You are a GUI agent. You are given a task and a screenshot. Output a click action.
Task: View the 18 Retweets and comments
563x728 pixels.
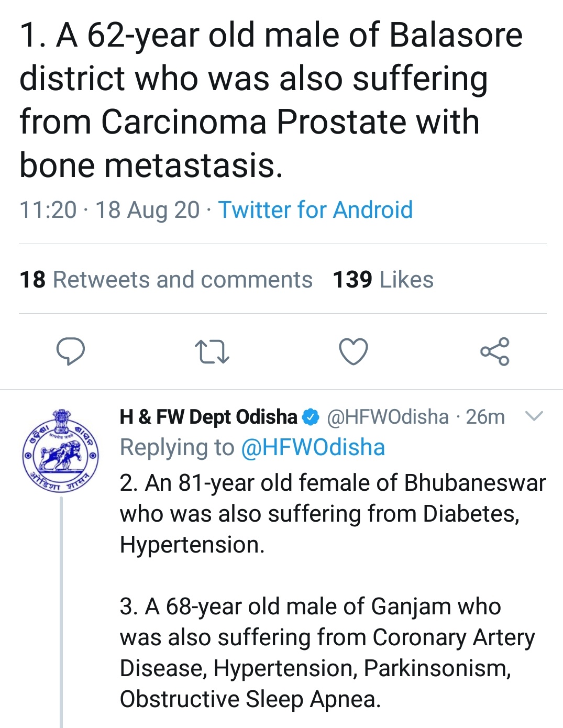(x=166, y=280)
